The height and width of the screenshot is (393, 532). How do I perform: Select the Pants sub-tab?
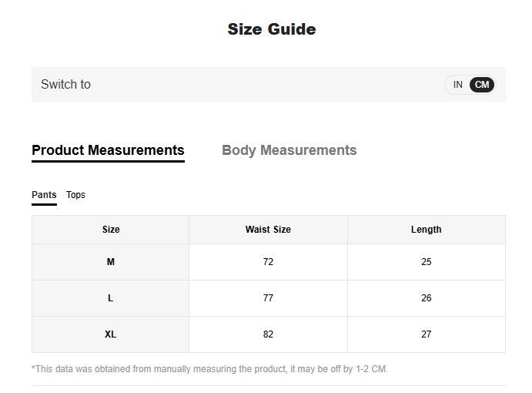[x=44, y=195]
